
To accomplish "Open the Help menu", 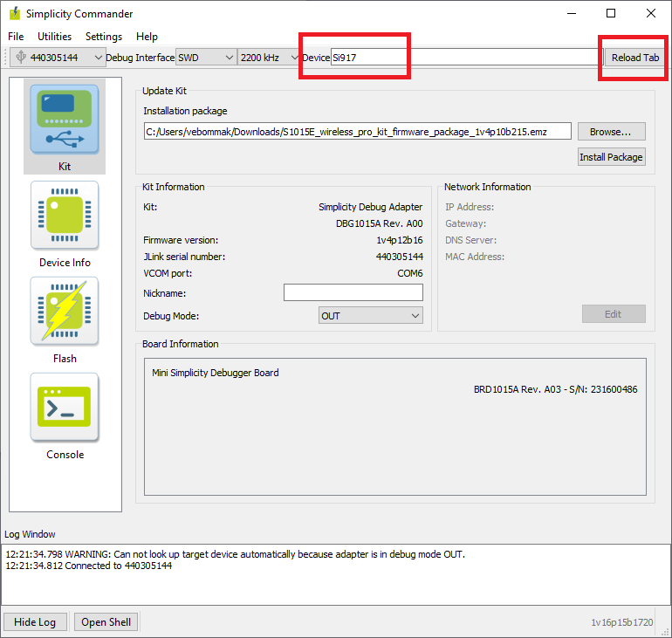I will coord(147,37).
